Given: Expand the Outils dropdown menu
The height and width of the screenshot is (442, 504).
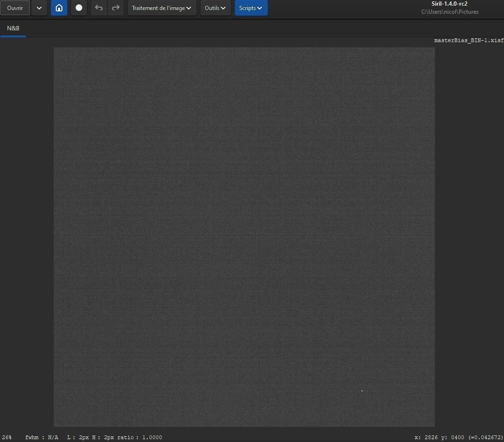Looking at the screenshot, I should pos(215,8).
